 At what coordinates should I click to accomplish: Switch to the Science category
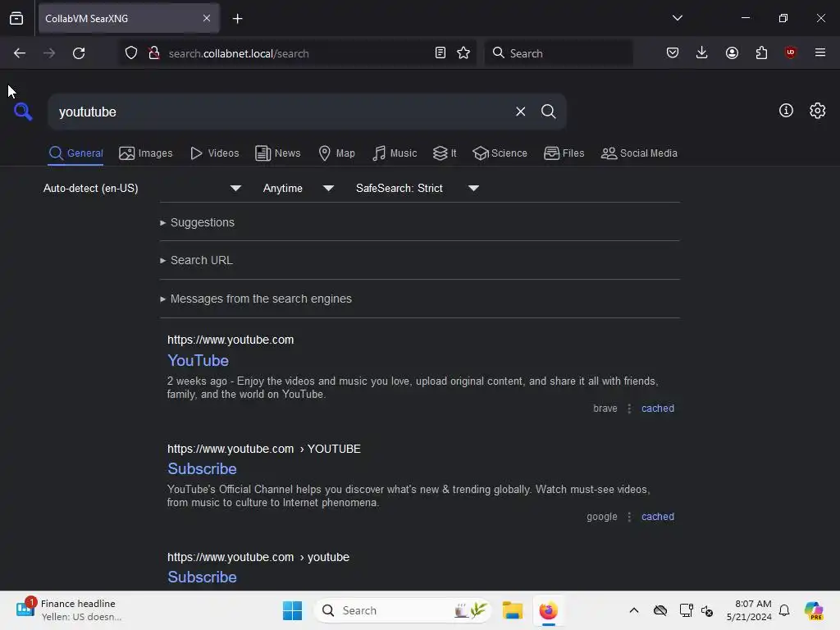point(500,153)
